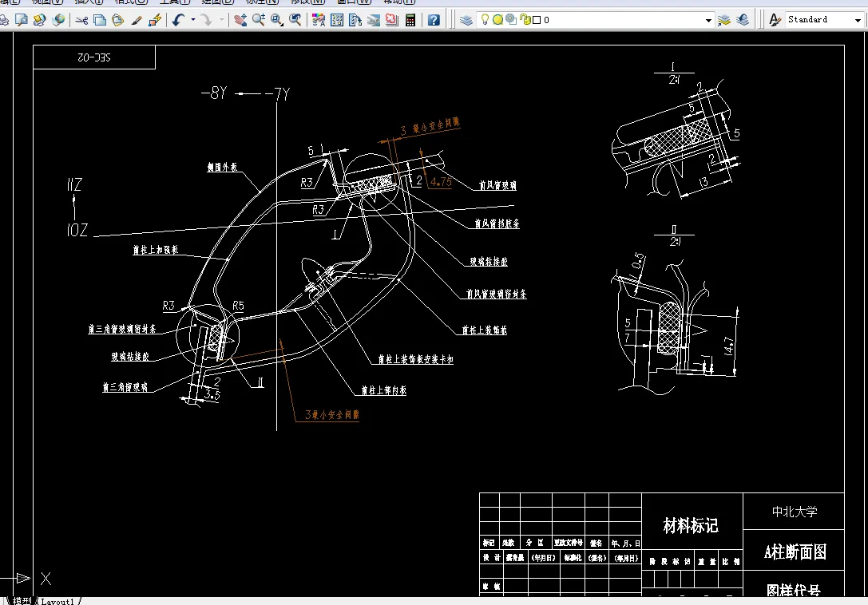Expand the undo history dropdown arrow
Viewport: 868px width, 605px height.
[x=193, y=20]
